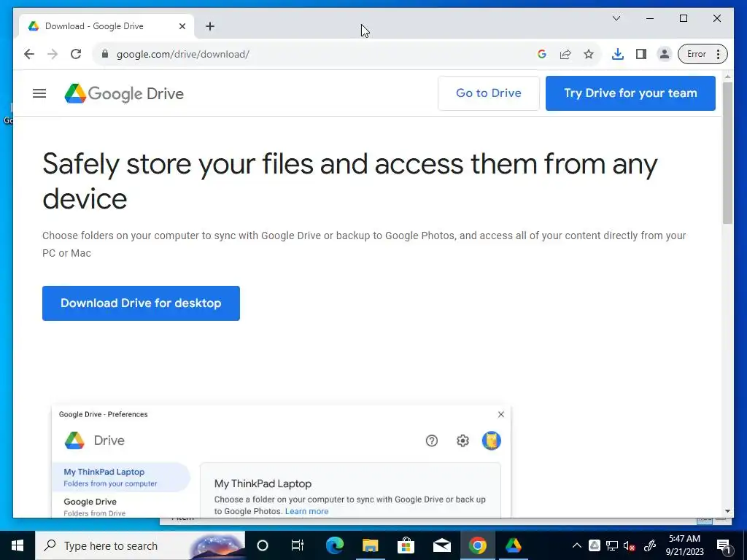Click Go to Drive button
747x560 pixels.
488,93
